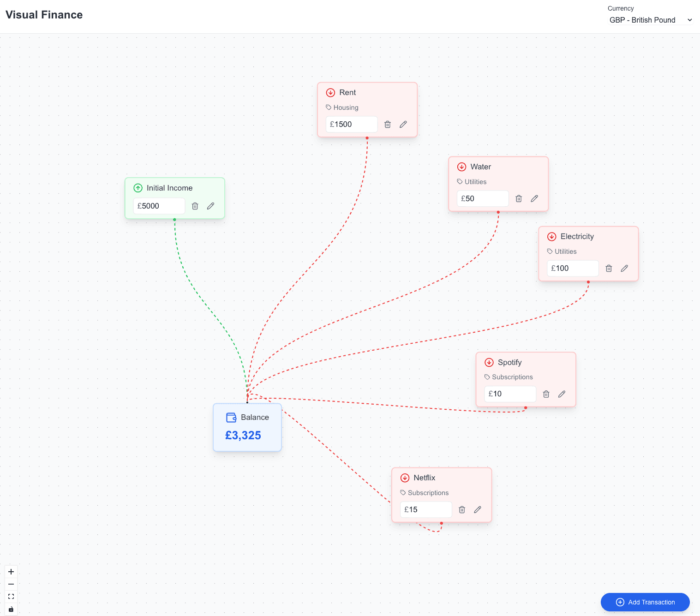Image resolution: width=700 pixels, height=616 pixels.
Task: Toggle the interactivity lock at bottom left
Action: coord(11,609)
